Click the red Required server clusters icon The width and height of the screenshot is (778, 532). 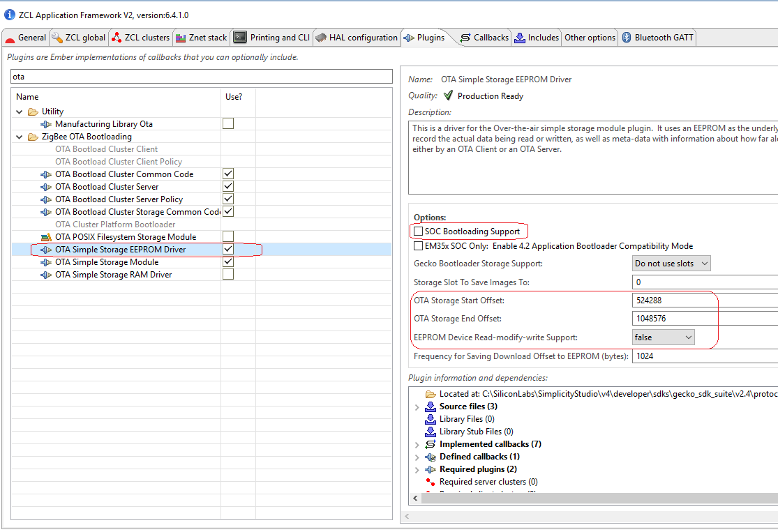[431, 482]
